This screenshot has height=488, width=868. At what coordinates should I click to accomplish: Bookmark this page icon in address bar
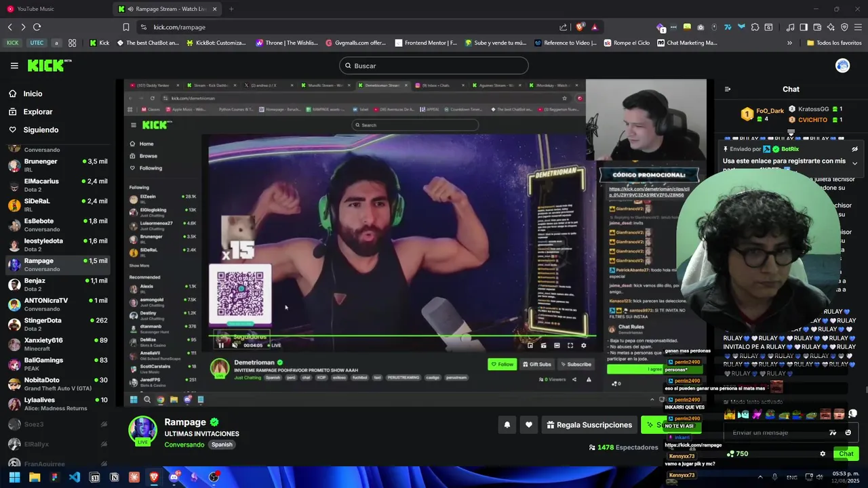[x=126, y=27]
